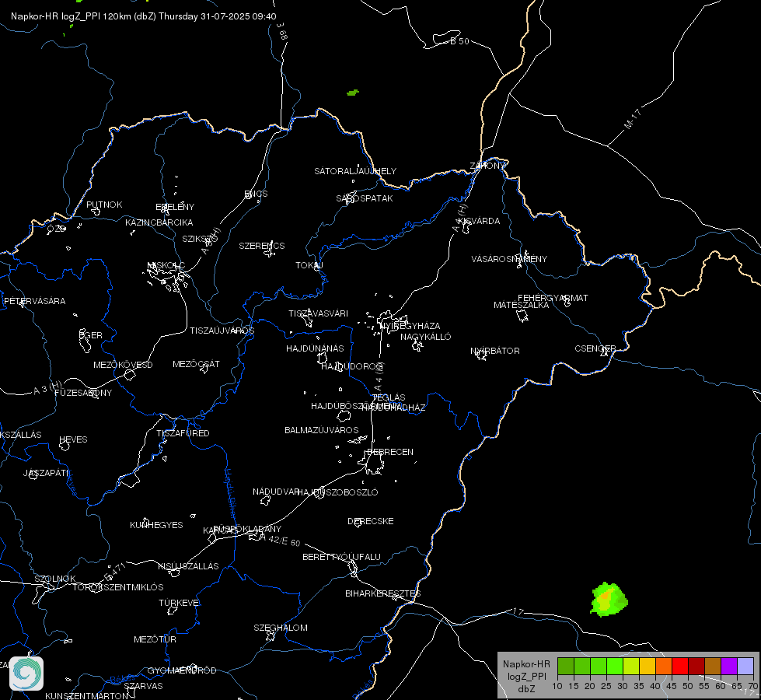This screenshot has width=761, height=700.
Task: Select the brown 55-60 dBZ legend swatch
Action: click(x=713, y=666)
